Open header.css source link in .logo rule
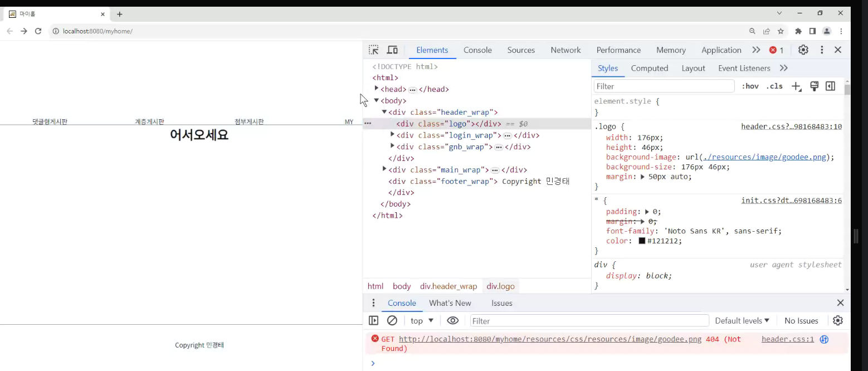The width and height of the screenshot is (868, 371). pyautogui.click(x=791, y=126)
